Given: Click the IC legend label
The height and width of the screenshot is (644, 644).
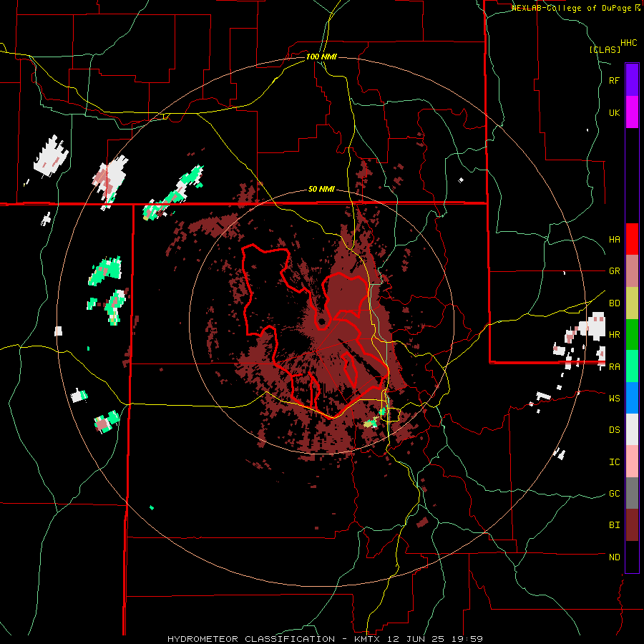Looking at the screenshot, I should click(x=614, y=462).
